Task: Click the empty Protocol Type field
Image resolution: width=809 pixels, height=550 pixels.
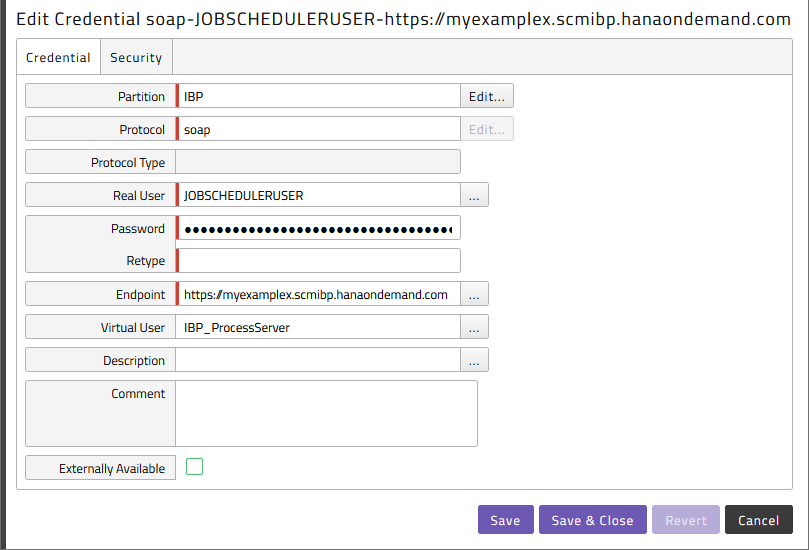Action: click(318, 162)
